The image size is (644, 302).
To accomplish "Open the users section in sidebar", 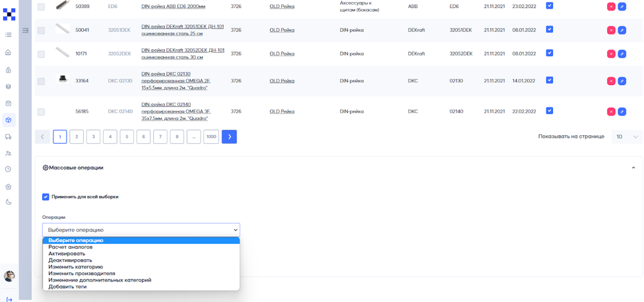I will click(x=8, y=154).
